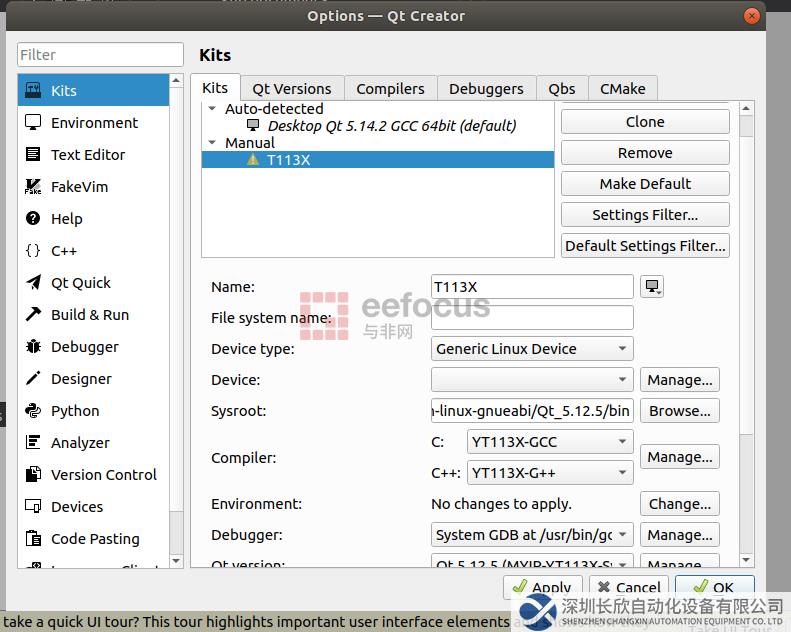Select Desktop Qt 5.14.2 GCC 64bit kit

coord(391,126)
